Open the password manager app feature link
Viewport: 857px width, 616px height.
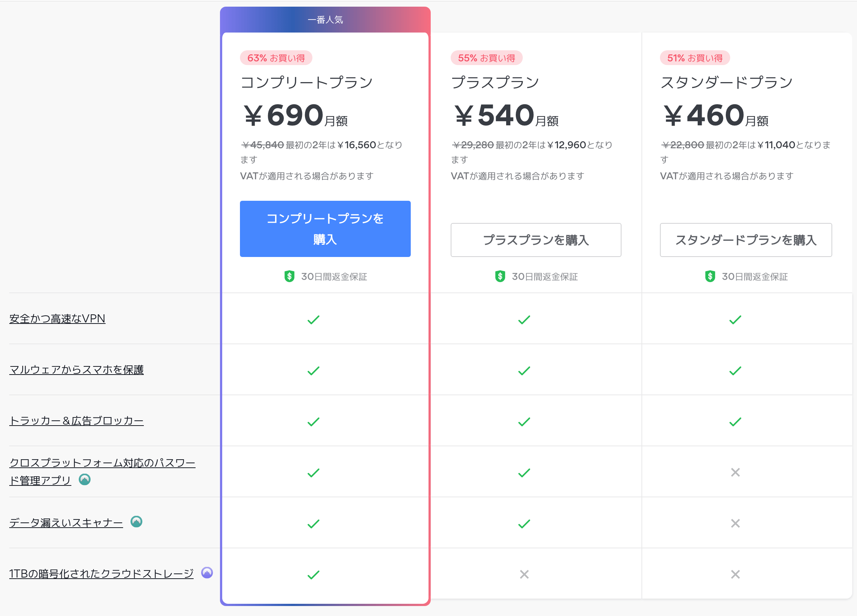(x=102, y=463)
